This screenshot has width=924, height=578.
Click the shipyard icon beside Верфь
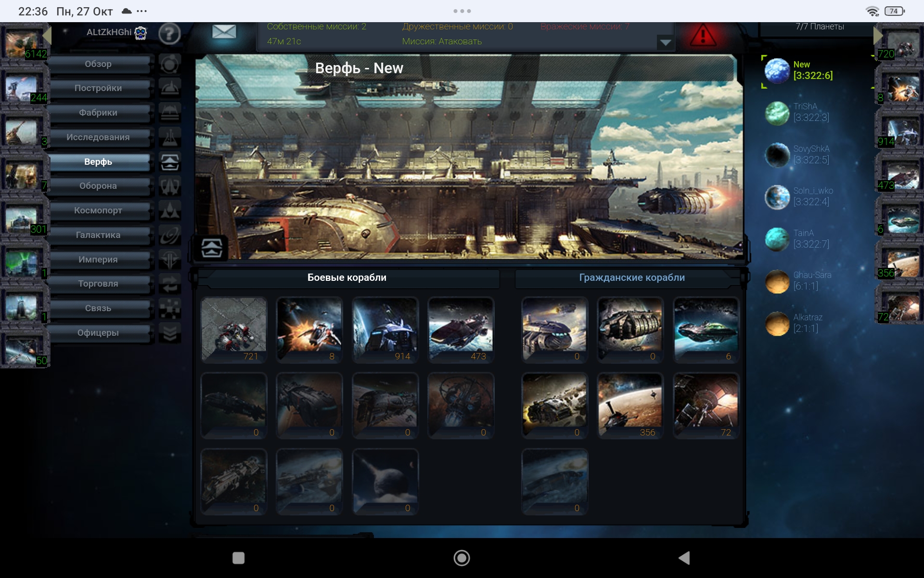coord(170,162)
